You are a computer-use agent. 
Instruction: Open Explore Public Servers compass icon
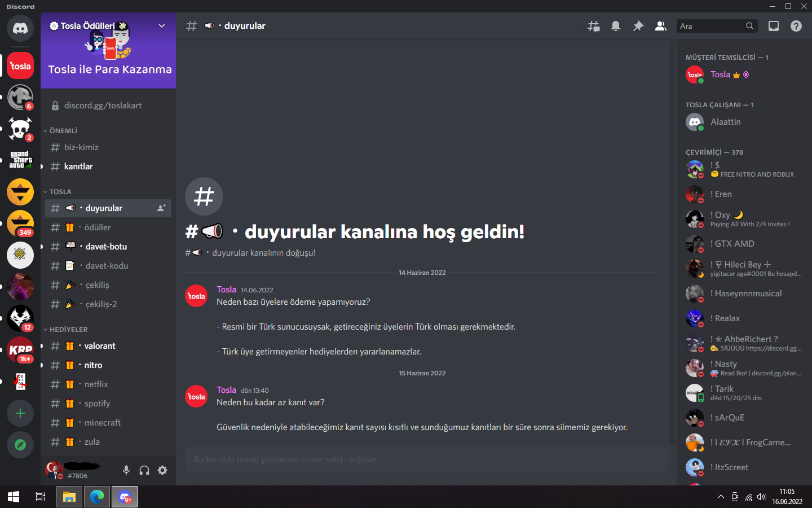(20, 445)
